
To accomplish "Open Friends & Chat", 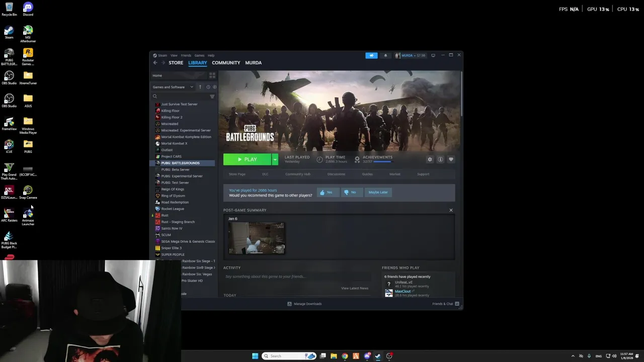I will [445, 304].
